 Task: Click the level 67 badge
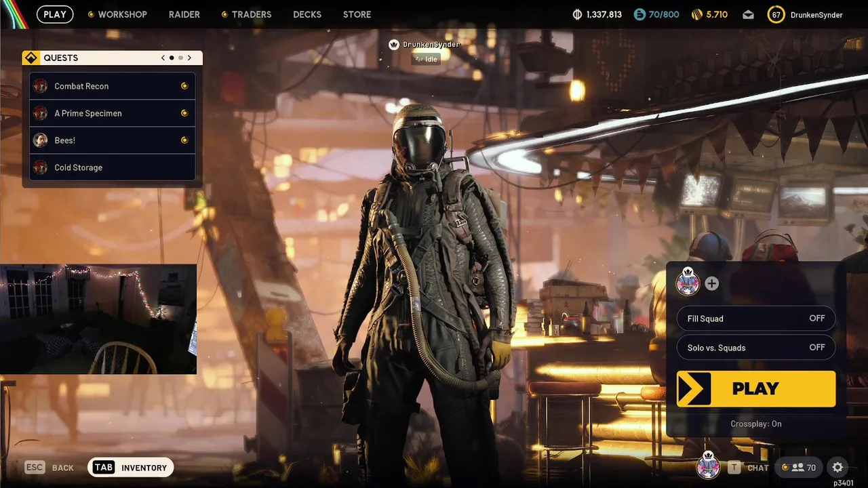coord(776,14)
